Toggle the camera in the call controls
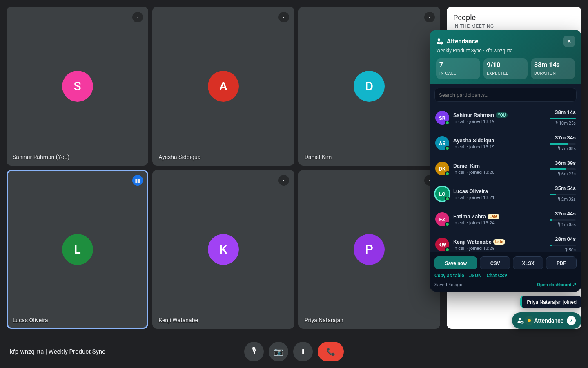 tap(278, 352)
